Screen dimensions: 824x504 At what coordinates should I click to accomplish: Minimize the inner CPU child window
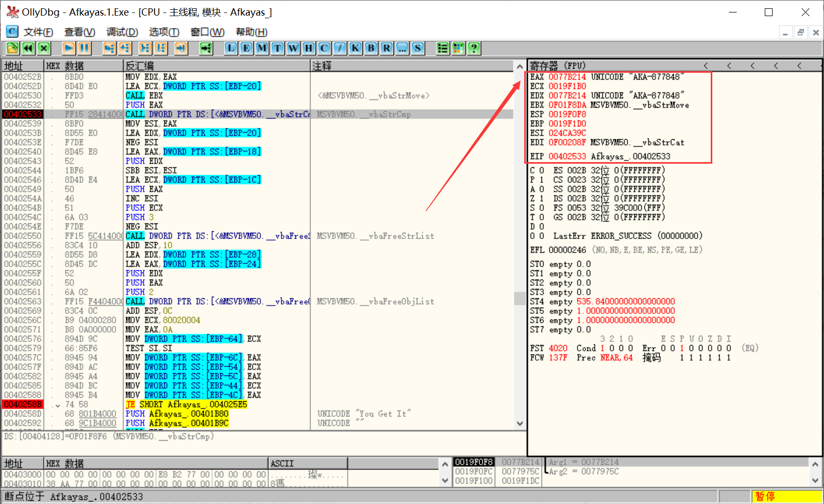(x=786, y=32)
